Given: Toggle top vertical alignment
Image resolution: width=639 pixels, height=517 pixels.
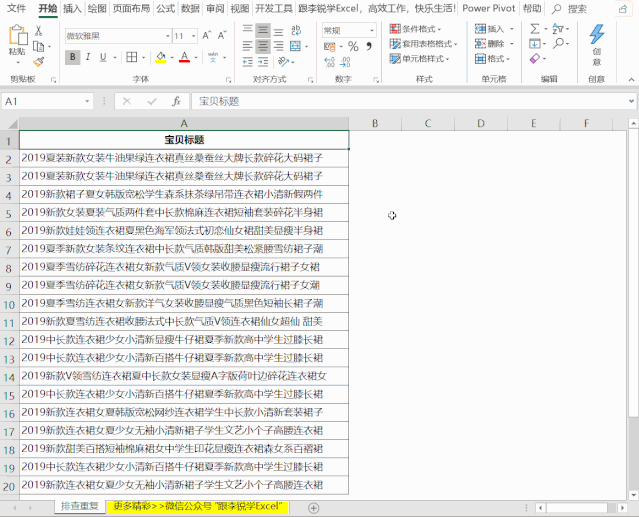Looking at the screenshot, I should (x=247, y=29).
